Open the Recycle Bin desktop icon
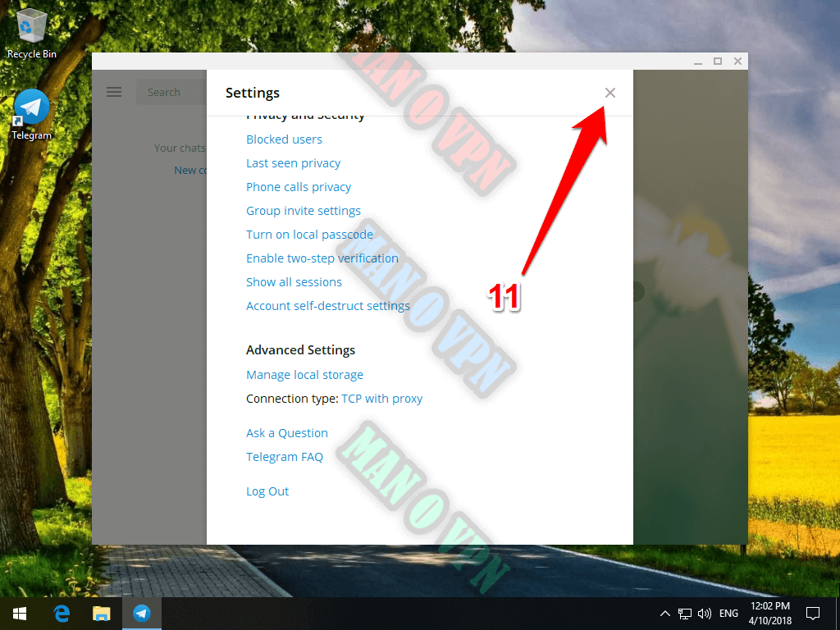This screenshot has width=840, height=630. [32, 33]
